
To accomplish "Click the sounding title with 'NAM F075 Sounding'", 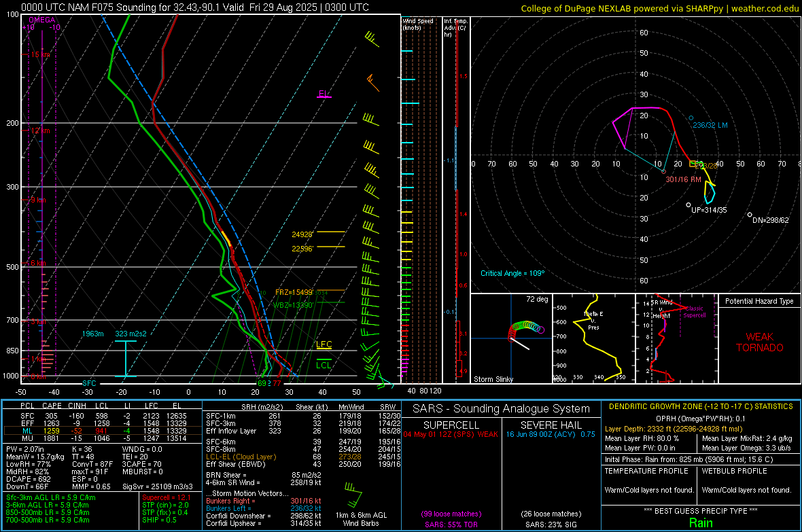I will pyautogui.click(x=195, y=7).
